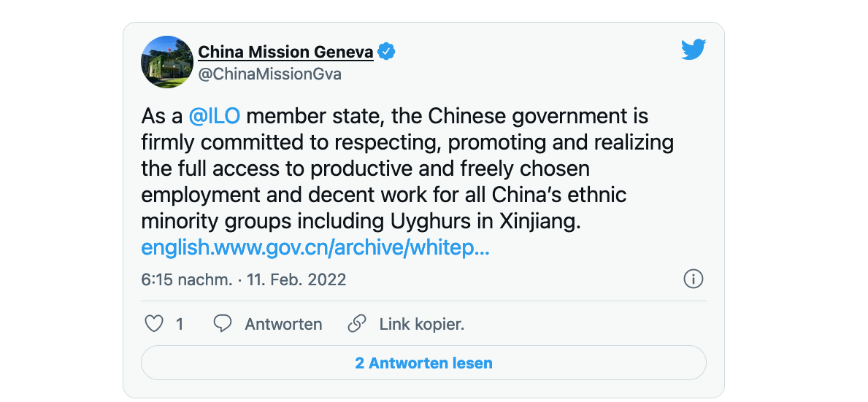Click the like count number 1
Screen dimensions: 868x402
(180, 324)
